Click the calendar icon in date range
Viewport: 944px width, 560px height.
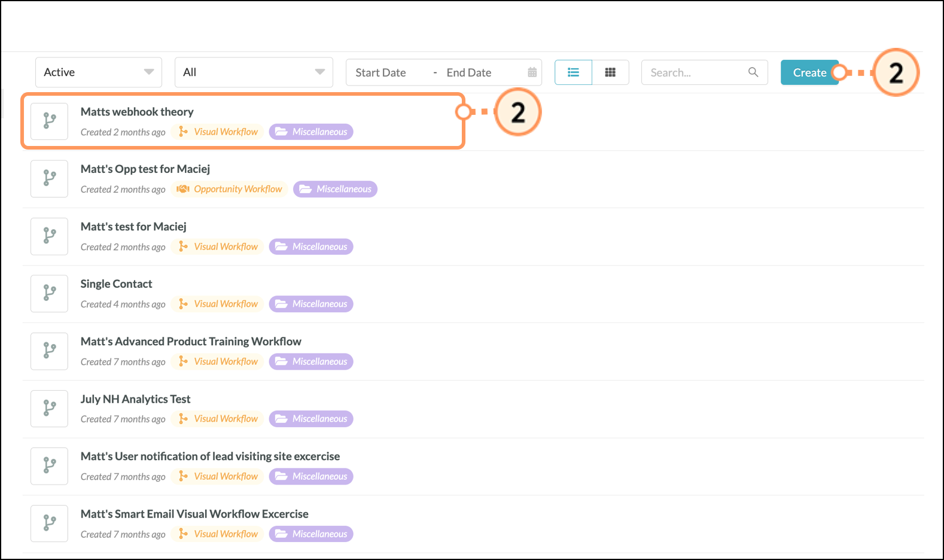[x=532, y=72]
